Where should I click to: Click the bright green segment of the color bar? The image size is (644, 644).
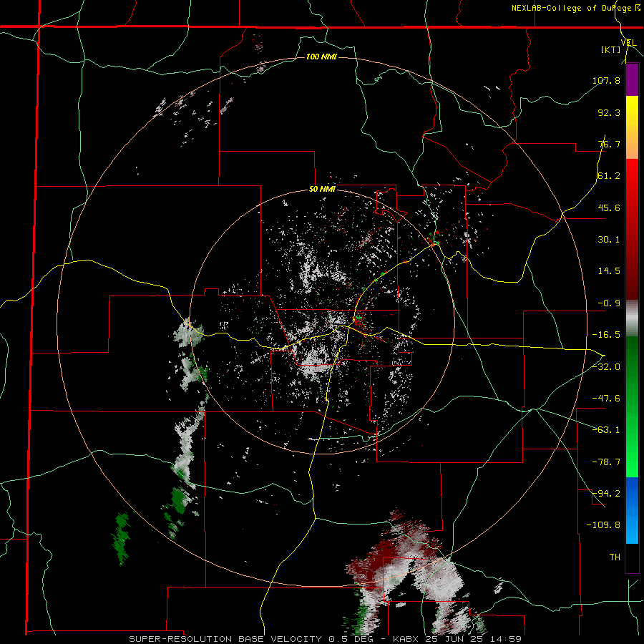pyautogui.click(x=632, y=406)
